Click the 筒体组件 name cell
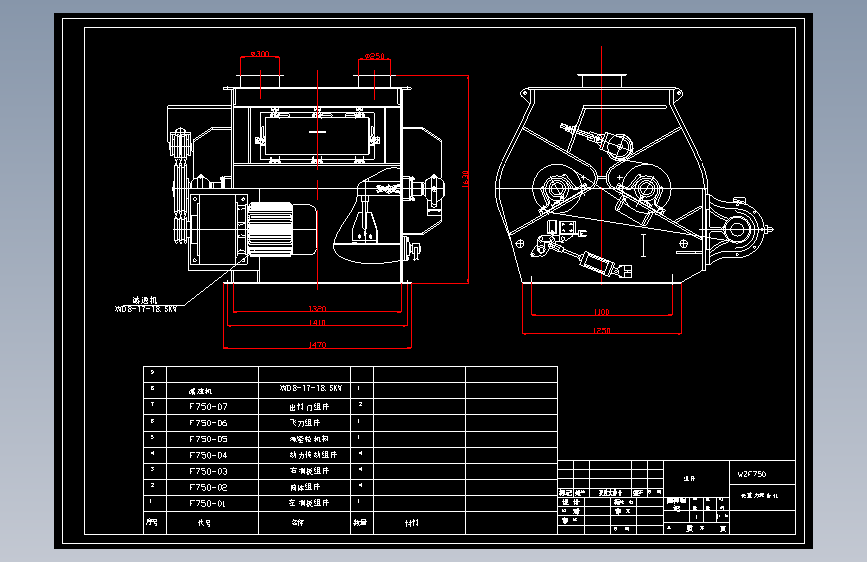Viewport: 867px width, 562px height. [x=305, y=487]
